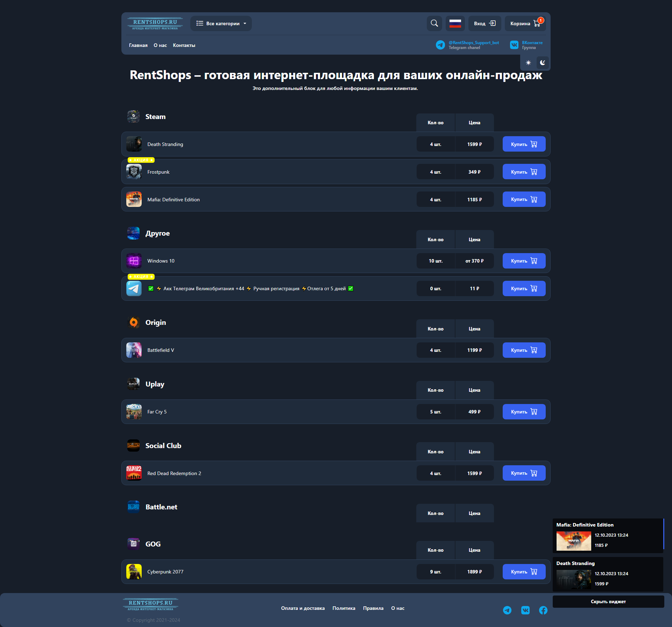Open О нас in the header menu
This screenshot has width=672, height=627.
point(160,45)
